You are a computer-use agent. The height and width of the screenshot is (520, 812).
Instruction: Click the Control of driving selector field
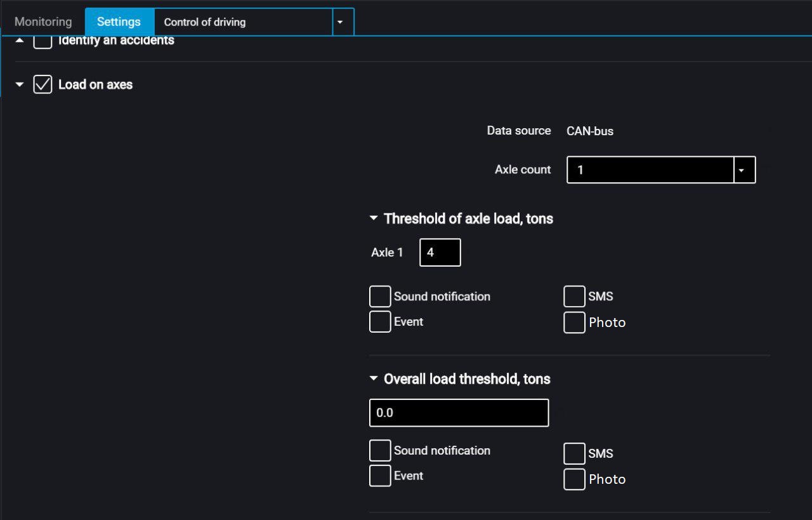pos(244,22)
